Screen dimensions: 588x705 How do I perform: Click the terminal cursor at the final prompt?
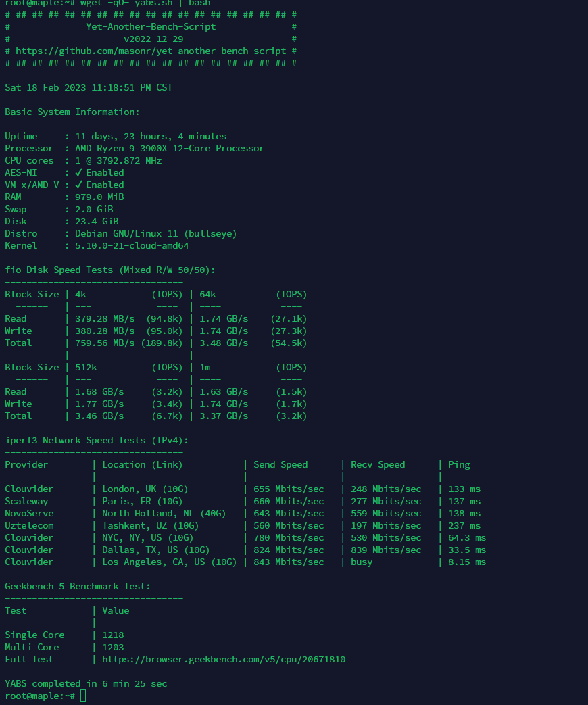pos(83,696)
